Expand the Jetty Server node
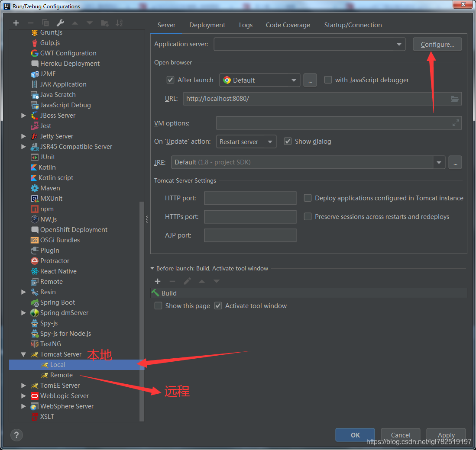 (x=23, y=136)
